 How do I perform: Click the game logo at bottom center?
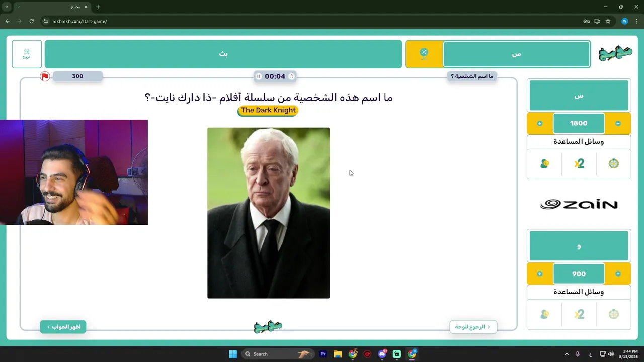coord(268,327)
